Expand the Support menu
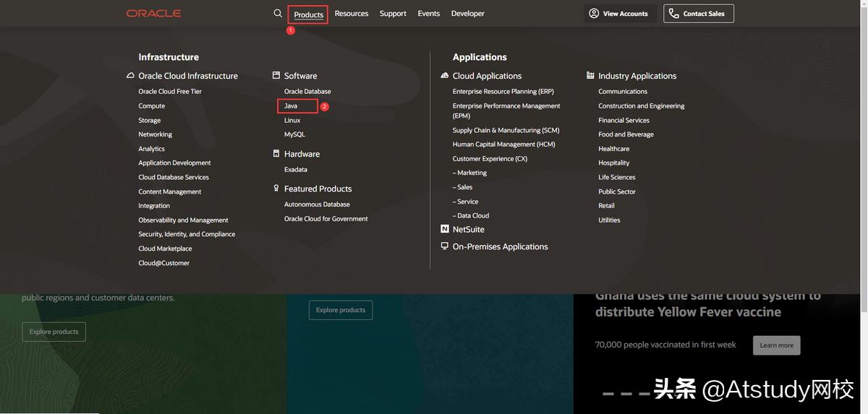The height and width of the screenshot is (414, 868). (x=393, y=14)
